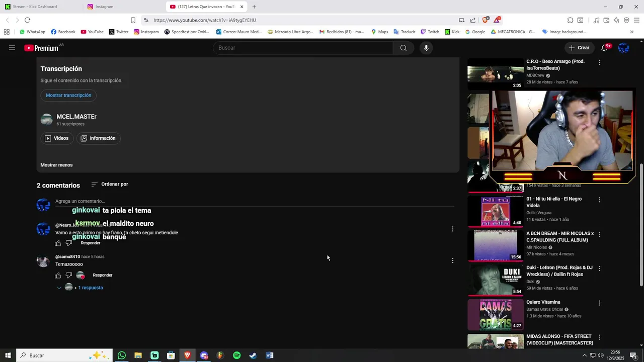
Task: Open Windows Start menu
Action: pos(8,355)
